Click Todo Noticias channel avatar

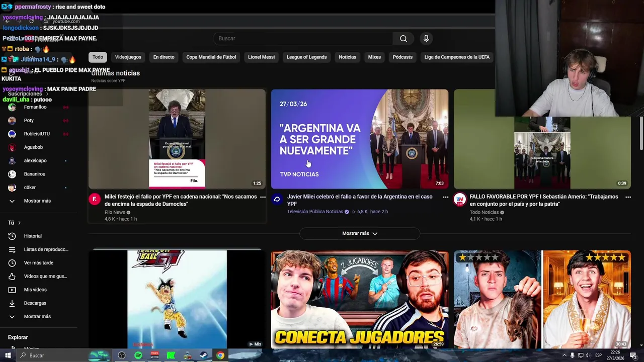[x=459, y=199]
